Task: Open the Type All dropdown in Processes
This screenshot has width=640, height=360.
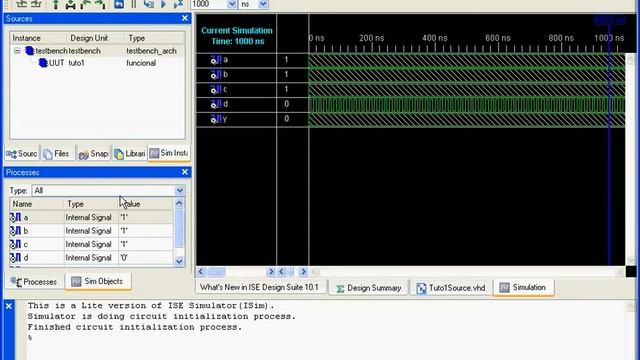Action: click(x=180, y=191)
